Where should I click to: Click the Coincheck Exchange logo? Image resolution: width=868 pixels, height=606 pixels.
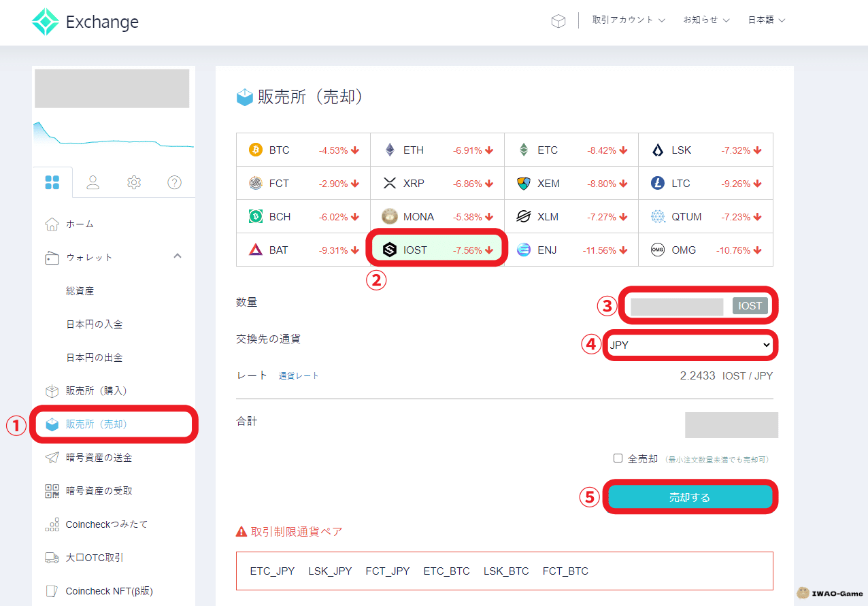(85, 22)
